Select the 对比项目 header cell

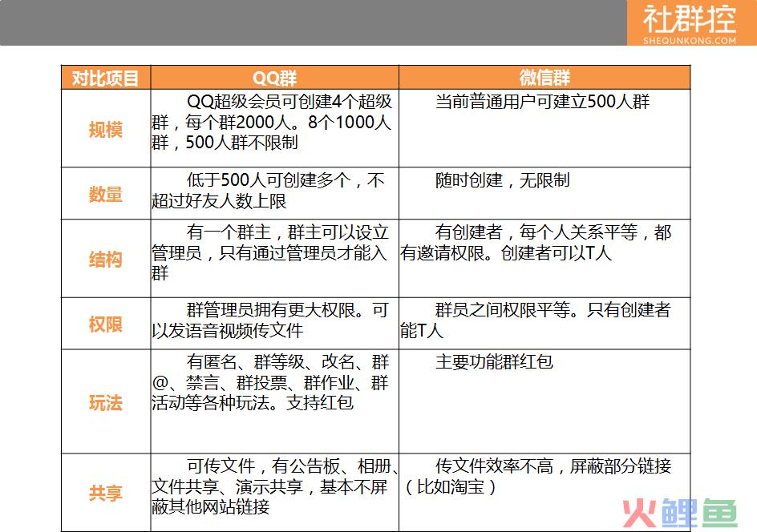click(x=106, y=78)
